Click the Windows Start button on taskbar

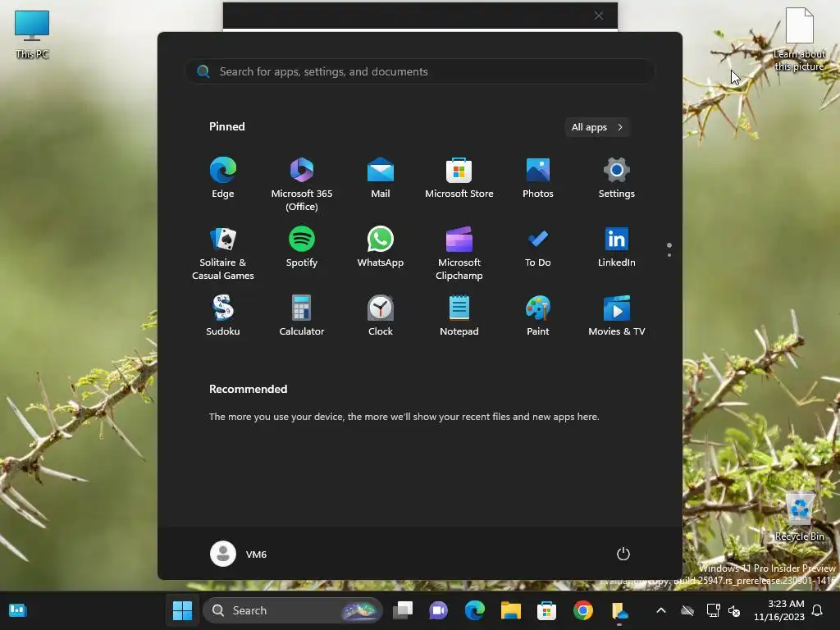[x=182, y=610]
